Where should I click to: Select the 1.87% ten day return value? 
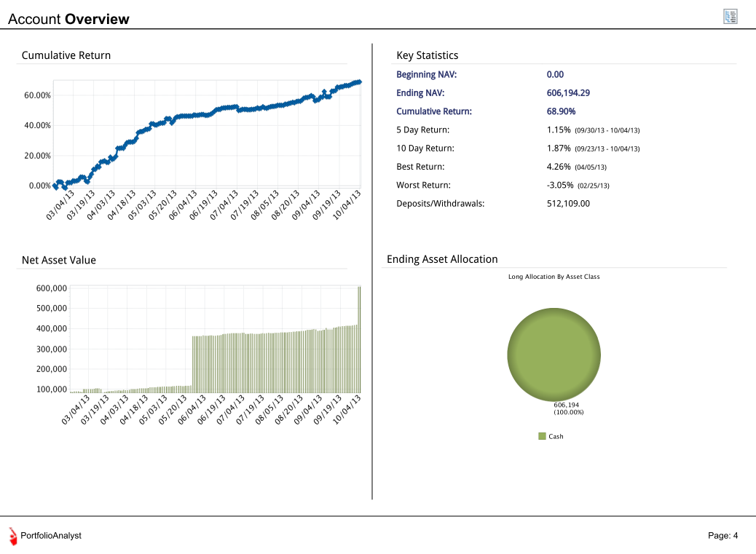559,148
